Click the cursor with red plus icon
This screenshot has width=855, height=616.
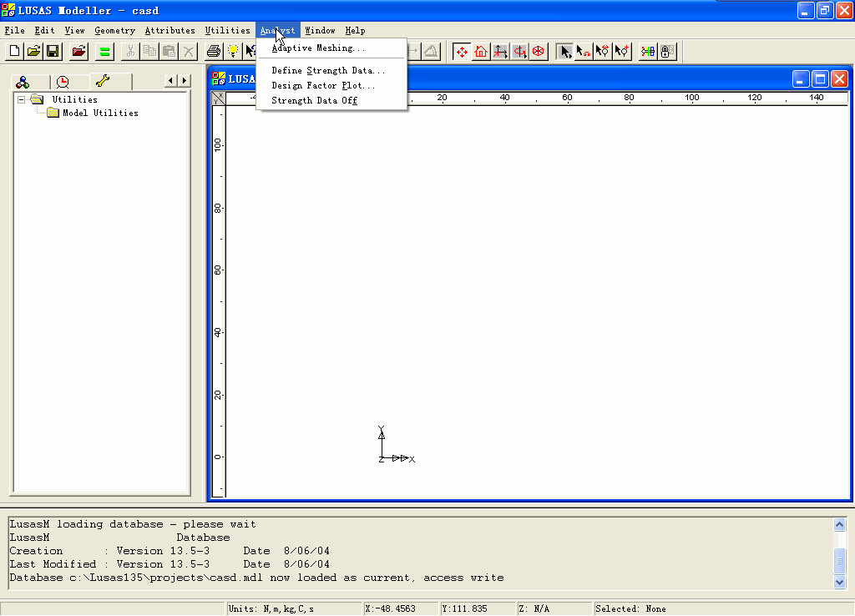point(621,52)
